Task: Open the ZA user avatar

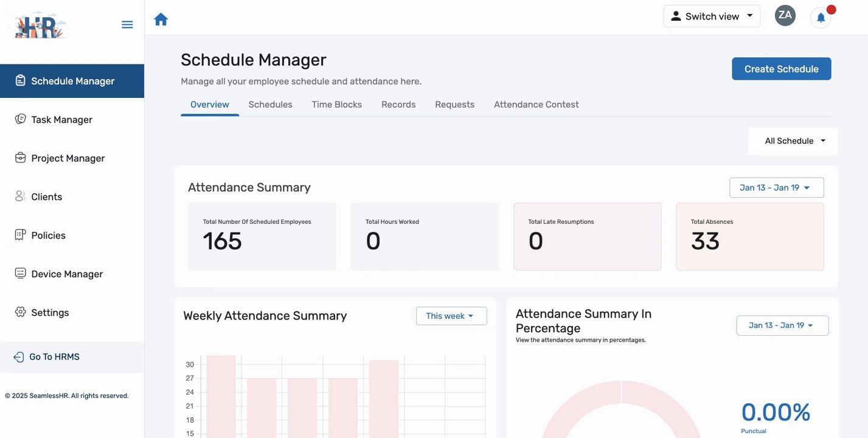Action: pos(785,16)
